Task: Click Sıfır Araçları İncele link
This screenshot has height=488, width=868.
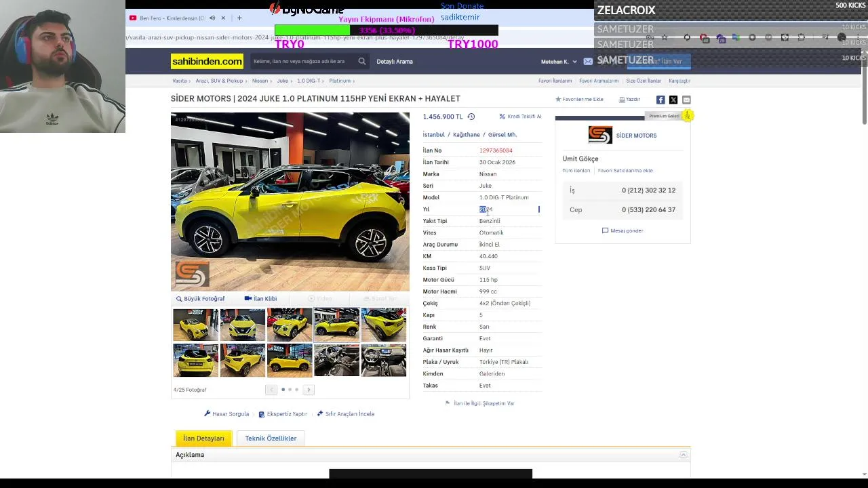Action: click(345, 414)
